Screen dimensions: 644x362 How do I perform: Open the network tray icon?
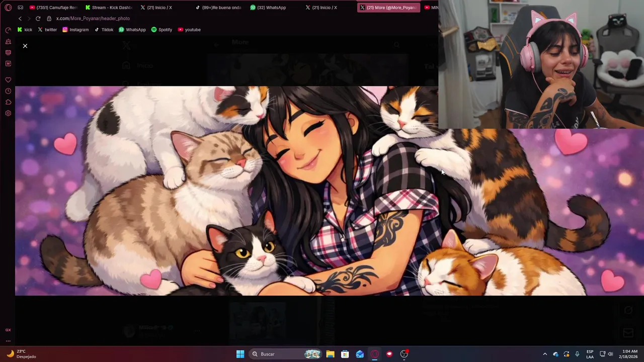tap(603, 354)
